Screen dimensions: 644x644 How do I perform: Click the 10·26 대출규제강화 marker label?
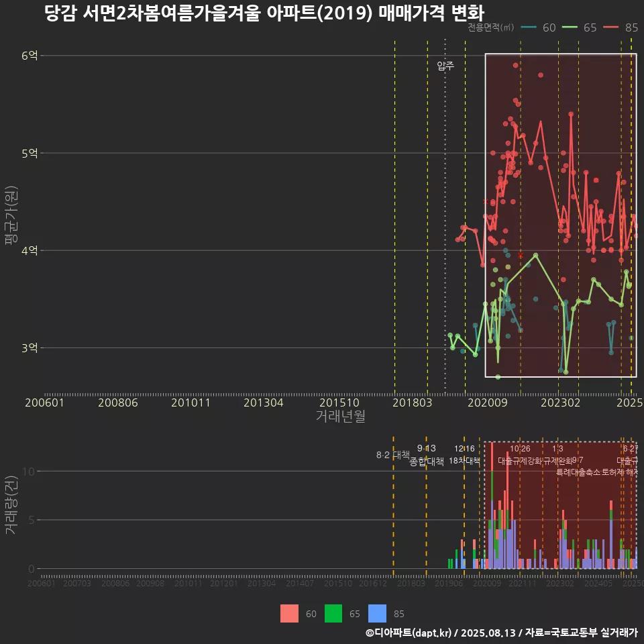pyautogui.click(x=520, y=455)
